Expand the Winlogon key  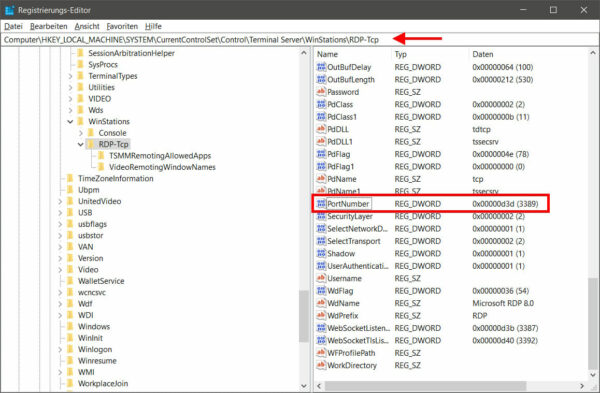(60, 349)
